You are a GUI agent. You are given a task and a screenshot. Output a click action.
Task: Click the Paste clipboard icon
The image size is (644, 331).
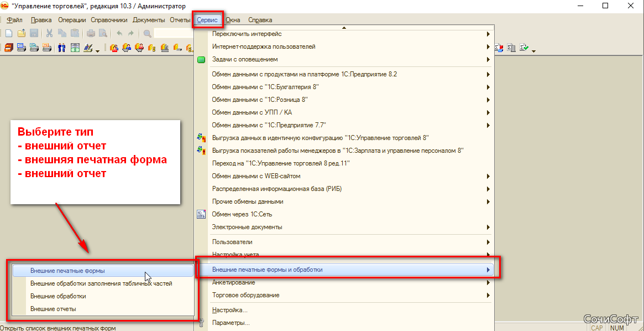tap(75, 34)
